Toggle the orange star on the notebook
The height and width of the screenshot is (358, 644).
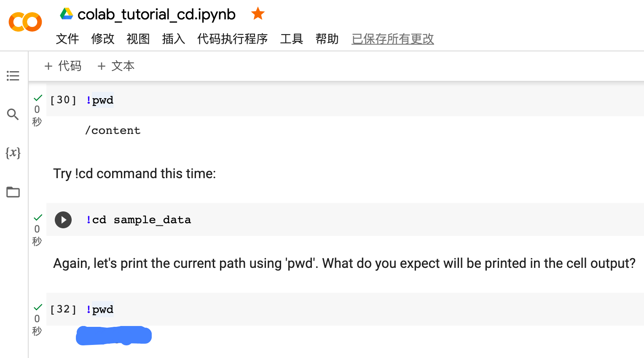(x=258, y=14)
